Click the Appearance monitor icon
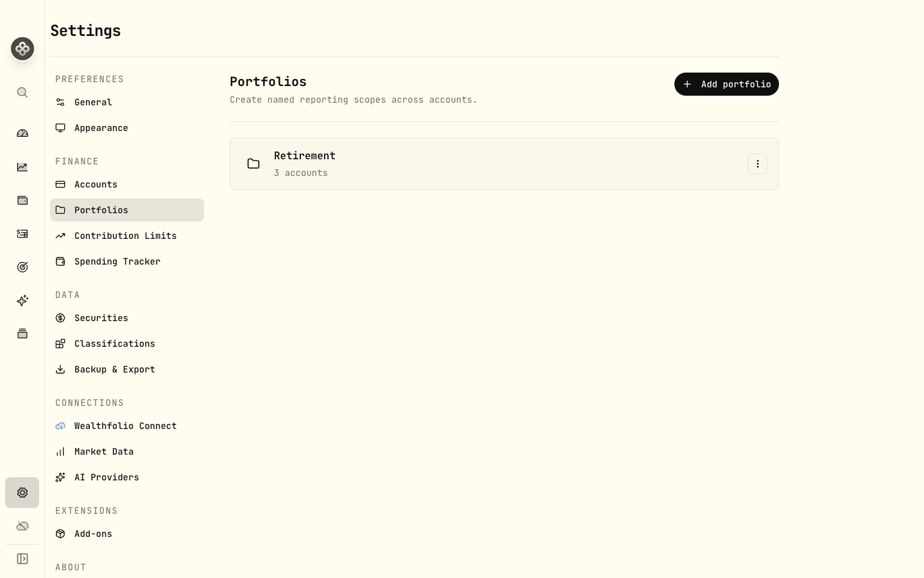924x578 pixels. pos(60,128)
